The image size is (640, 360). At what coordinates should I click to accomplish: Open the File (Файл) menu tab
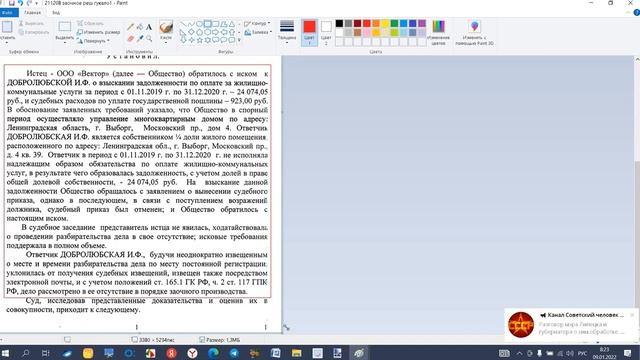[8, 13]
